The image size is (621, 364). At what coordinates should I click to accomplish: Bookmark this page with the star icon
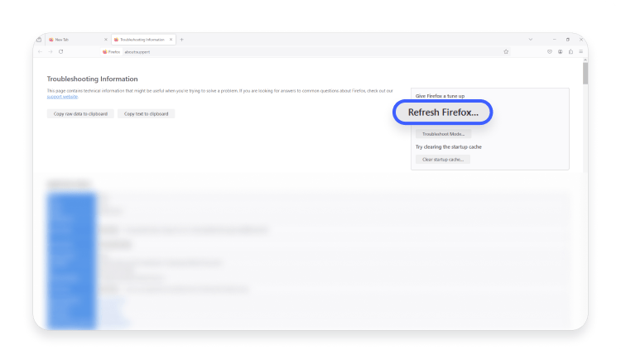(506, 51)
